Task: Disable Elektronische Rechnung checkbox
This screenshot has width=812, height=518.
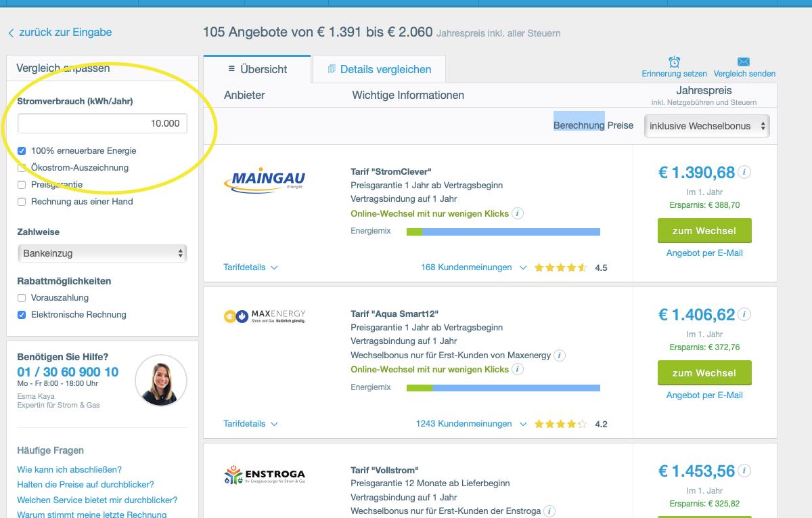Action: coord(22,315)
